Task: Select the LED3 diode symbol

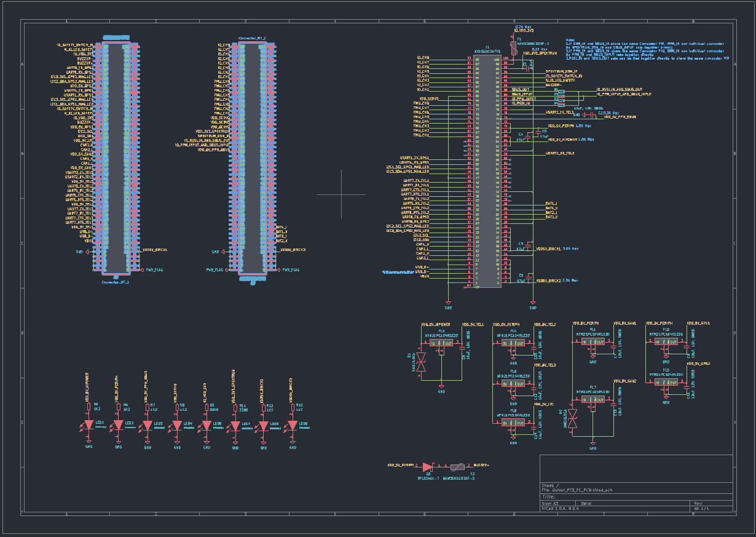Action: tap(148, 426)
